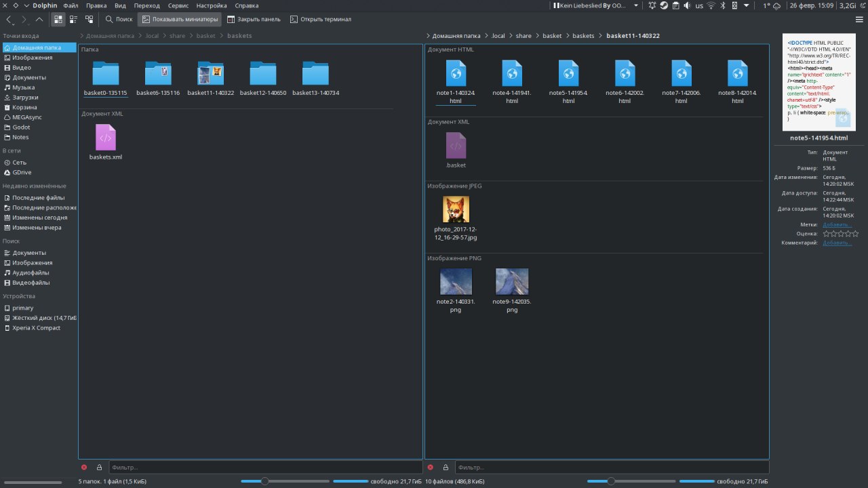
Task: Switch to Icons view mode
Action: 58,20
